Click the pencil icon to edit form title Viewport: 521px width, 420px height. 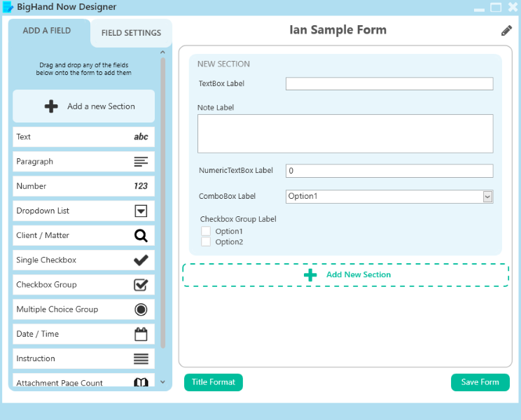click(506, 31)
